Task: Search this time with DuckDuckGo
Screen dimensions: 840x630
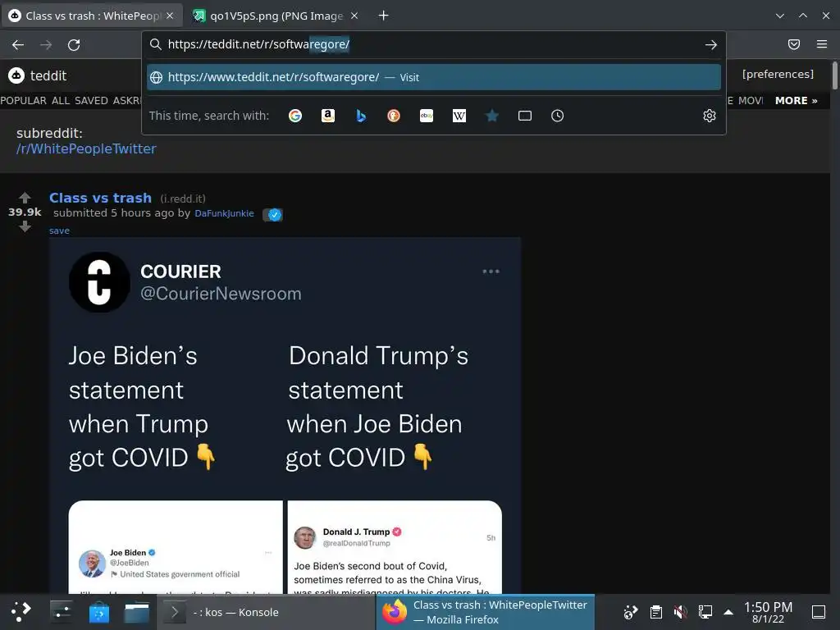Action: pyautogui.click(x=394, y=116)
